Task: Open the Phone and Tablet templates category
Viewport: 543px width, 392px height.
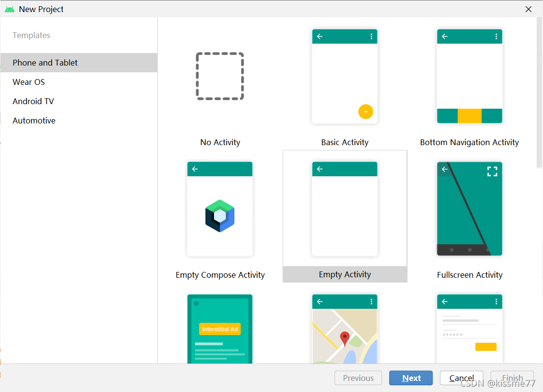Action: [x=79, y=63]
